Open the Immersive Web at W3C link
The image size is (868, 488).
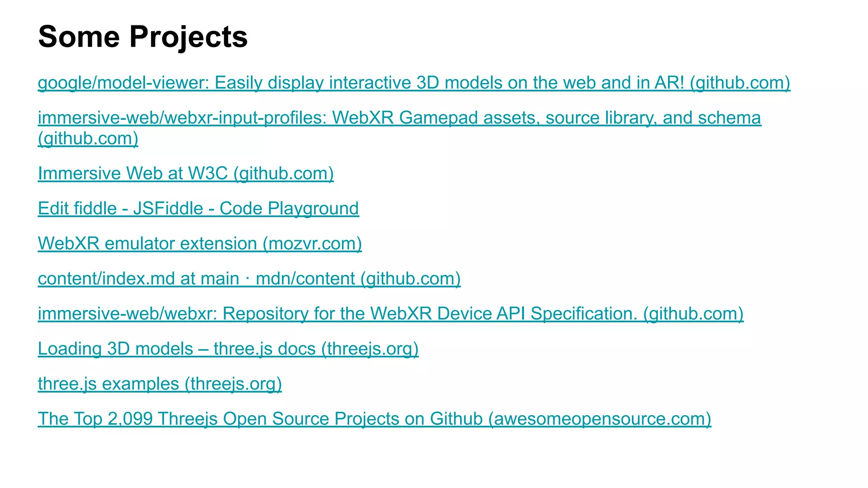pos(186,174)
